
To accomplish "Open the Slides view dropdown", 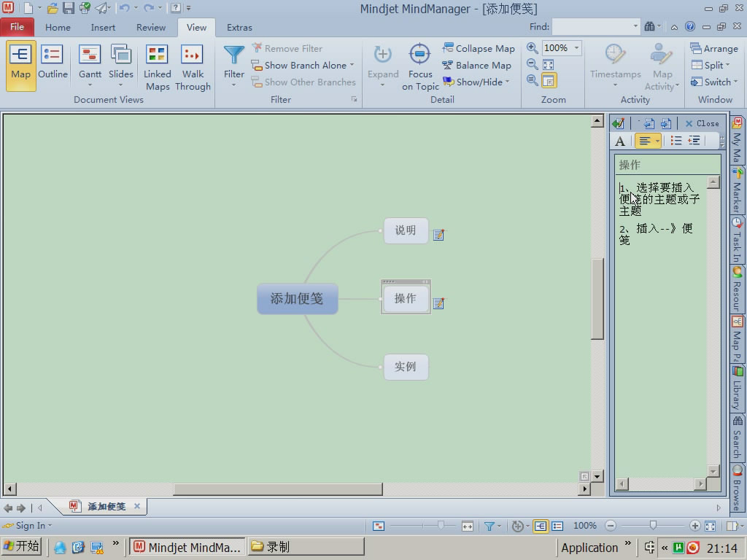I will (120, 85).
